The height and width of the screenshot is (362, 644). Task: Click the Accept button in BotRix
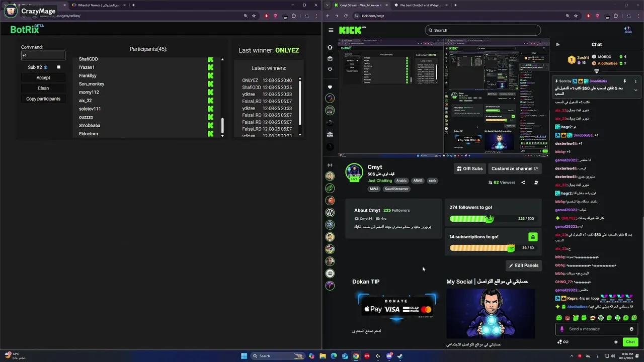[43, 77]
